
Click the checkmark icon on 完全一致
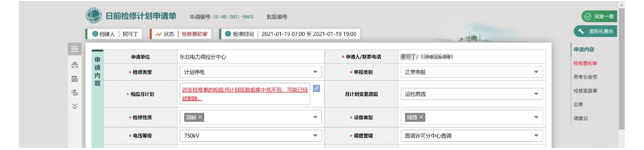pos(587,17)
